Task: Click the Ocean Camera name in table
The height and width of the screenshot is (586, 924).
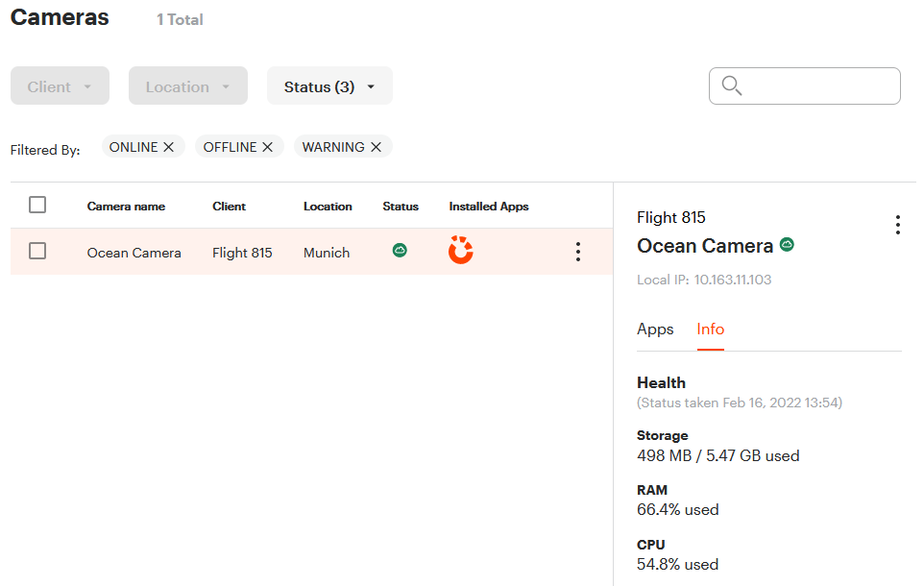Action: pos(134,253)
